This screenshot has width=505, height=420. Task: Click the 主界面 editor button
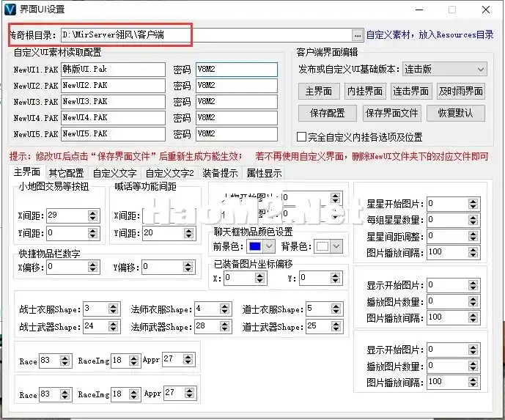click(x=319, y=92)
